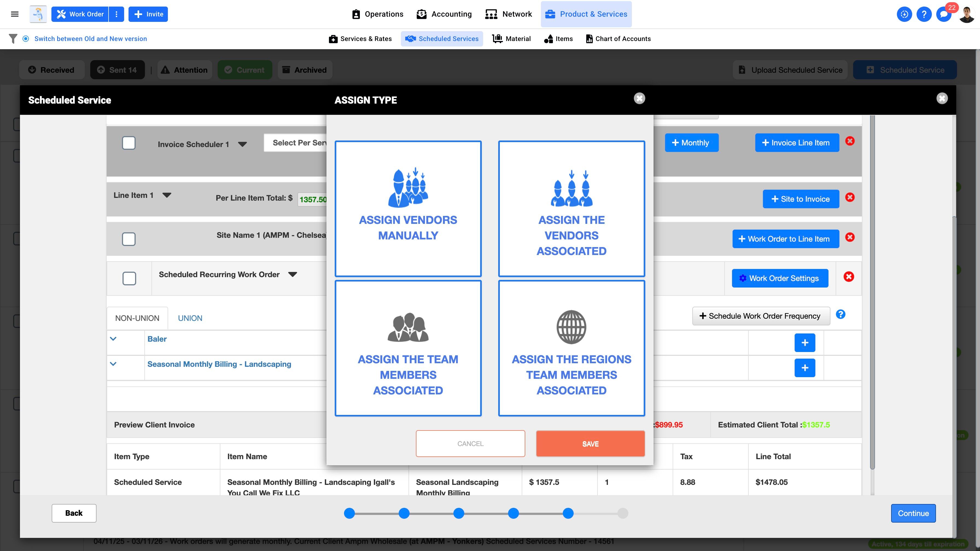
Task: Open the help question mark icon
Action: pos(924,14)
